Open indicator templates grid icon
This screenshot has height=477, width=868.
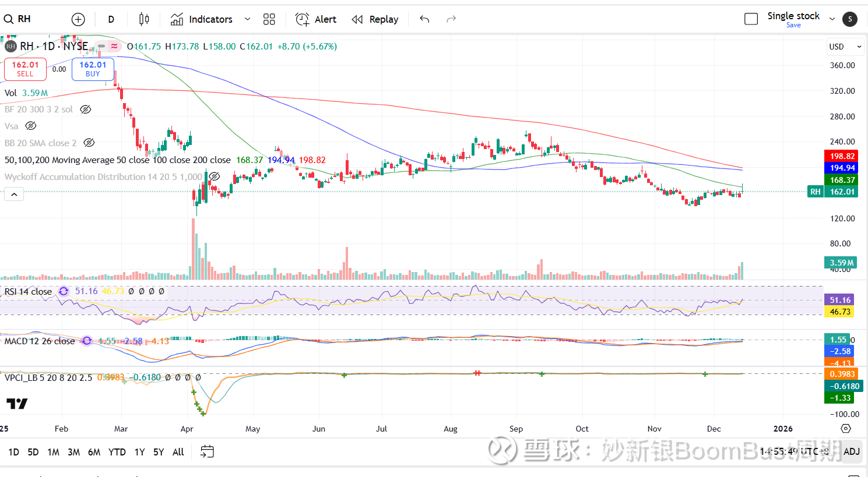click(x=269, y=19)
